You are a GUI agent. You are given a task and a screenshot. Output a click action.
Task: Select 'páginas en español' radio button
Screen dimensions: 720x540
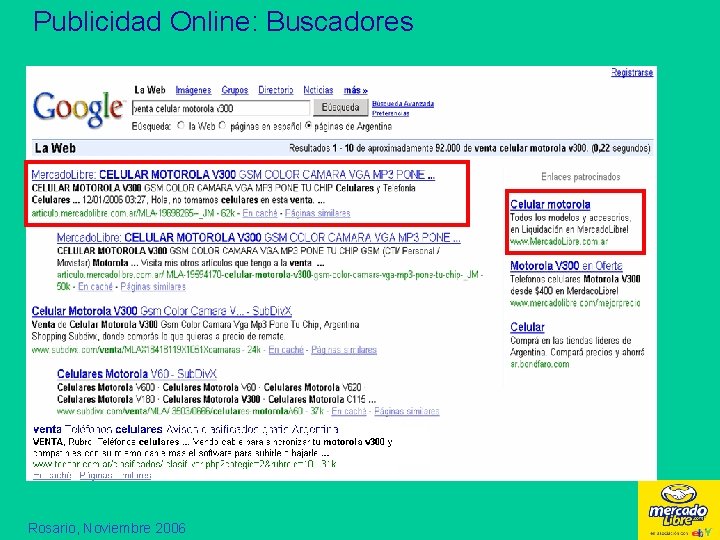223,125
